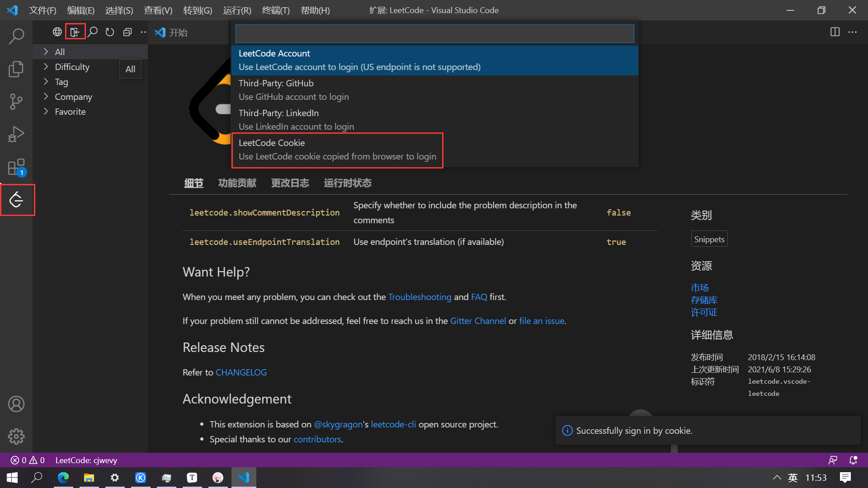Open Windows action center icon

[x=845, y=478]
